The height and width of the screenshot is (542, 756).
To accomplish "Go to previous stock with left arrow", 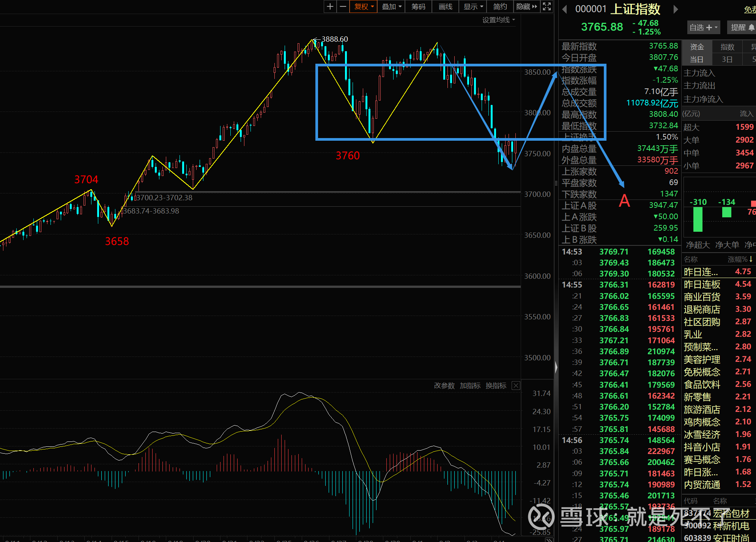I will point(565,9).
